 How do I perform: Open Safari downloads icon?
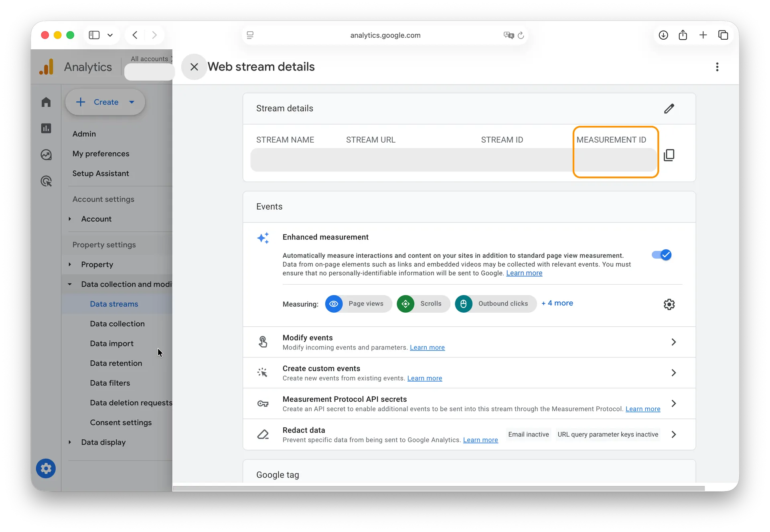tap(663, 35)
